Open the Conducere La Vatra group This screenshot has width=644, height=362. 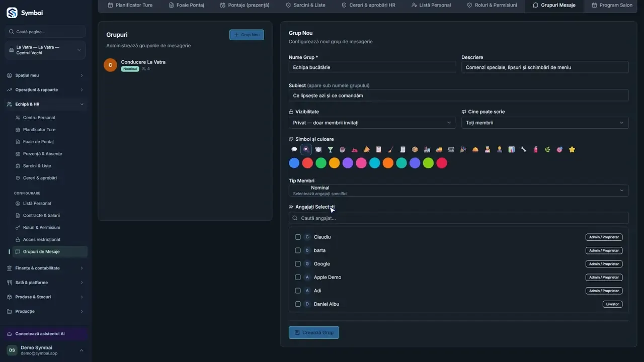[x=185, y=65]
